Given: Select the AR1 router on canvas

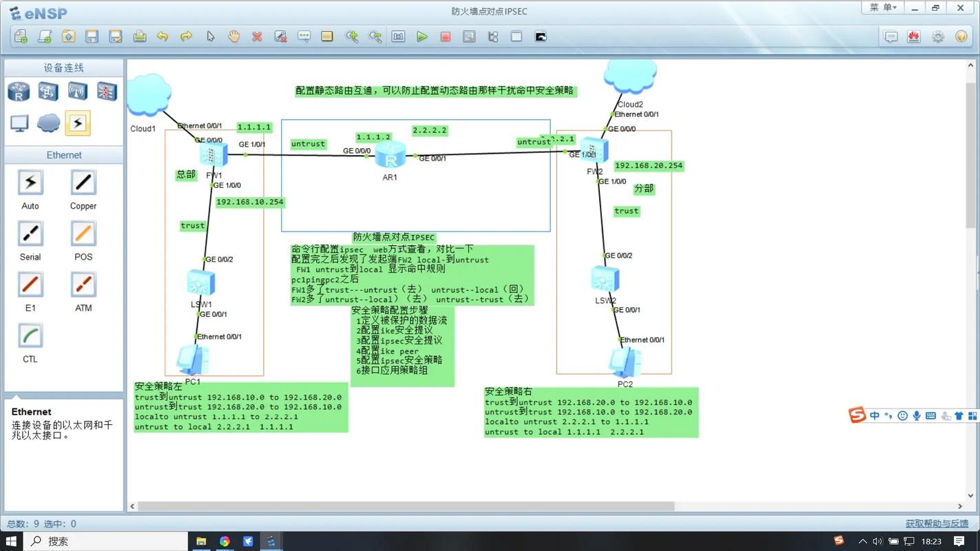Looking at the screenshot, I should (390, 155).
